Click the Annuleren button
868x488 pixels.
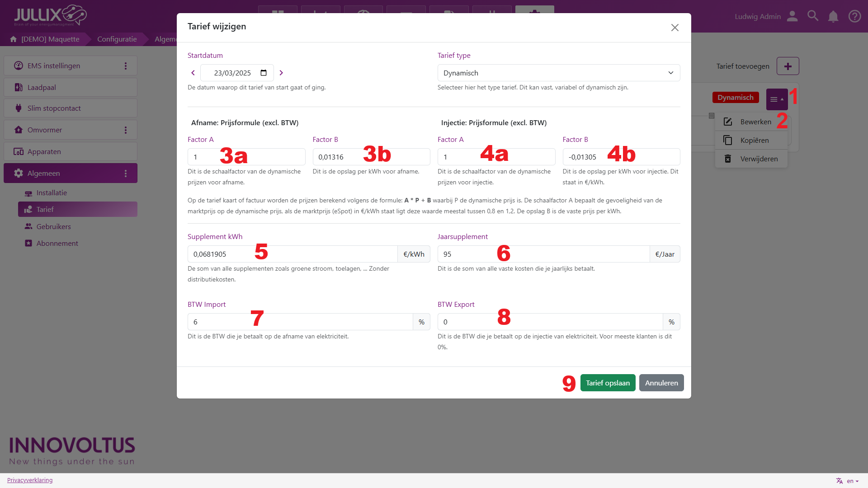[x=661, y=383]
